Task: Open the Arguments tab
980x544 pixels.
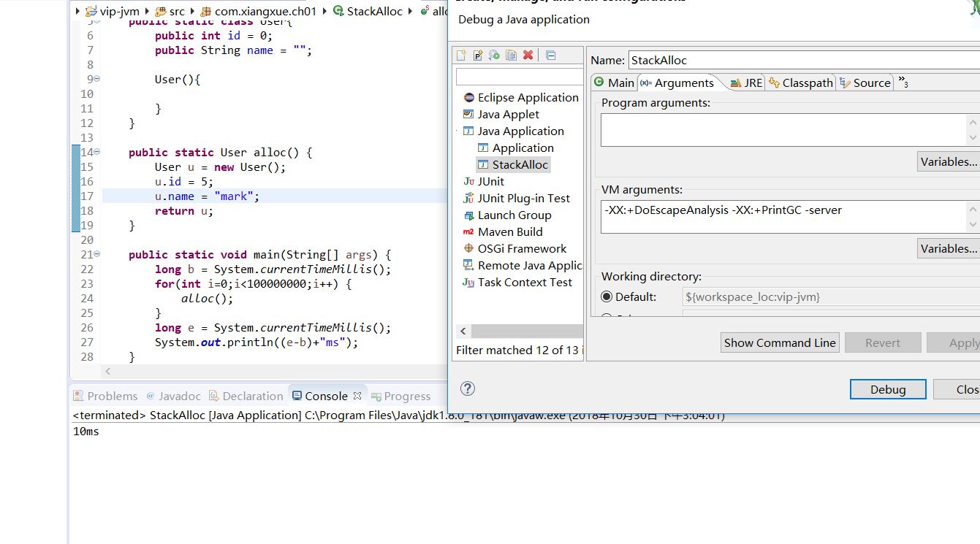Action: [x=677, y=83]
